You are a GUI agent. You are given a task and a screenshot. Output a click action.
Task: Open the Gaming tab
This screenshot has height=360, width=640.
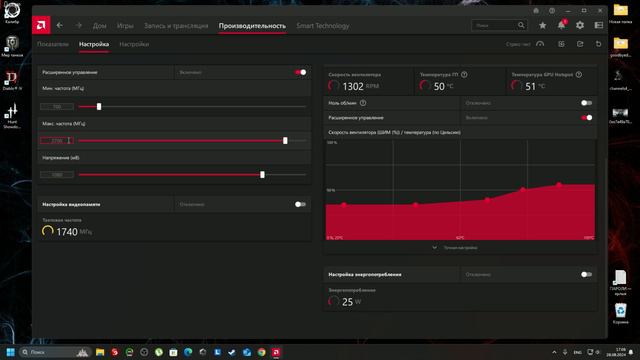pyautogui.click(x=125, y=26)
